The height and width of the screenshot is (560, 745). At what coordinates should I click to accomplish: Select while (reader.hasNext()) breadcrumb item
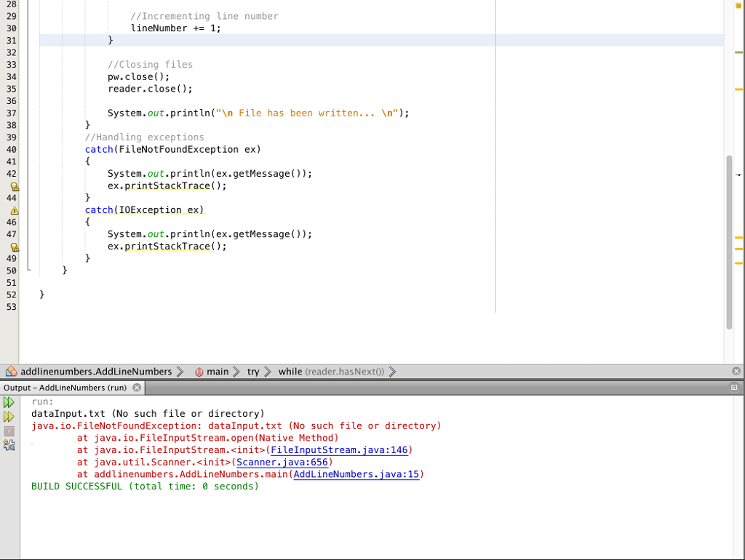pos(331,372)
